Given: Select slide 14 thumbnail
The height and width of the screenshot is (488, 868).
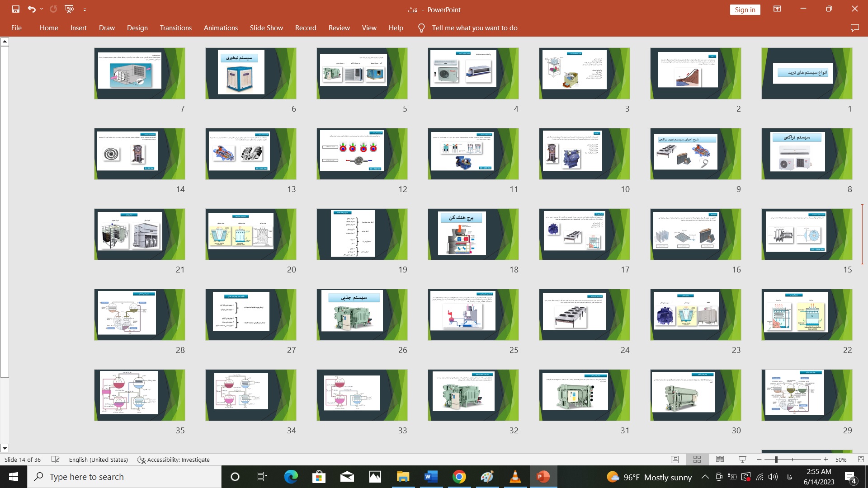Looking at the screenshot, I should 139,154.
